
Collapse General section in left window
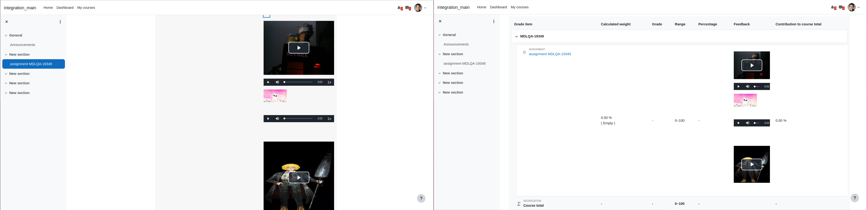click(x=6, y=36)
